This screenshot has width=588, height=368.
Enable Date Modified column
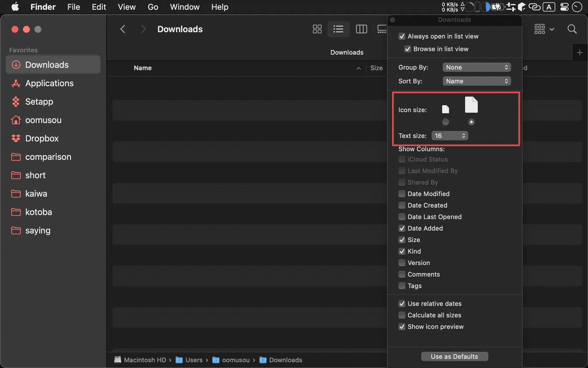click(x=402, y=194)
